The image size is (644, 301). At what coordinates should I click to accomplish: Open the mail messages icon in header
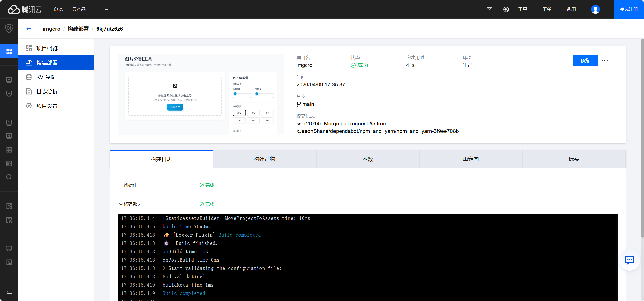coord(489,9)
